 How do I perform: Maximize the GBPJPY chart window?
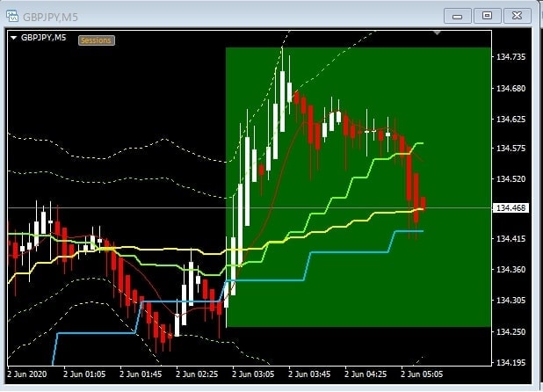click(487, 15)
